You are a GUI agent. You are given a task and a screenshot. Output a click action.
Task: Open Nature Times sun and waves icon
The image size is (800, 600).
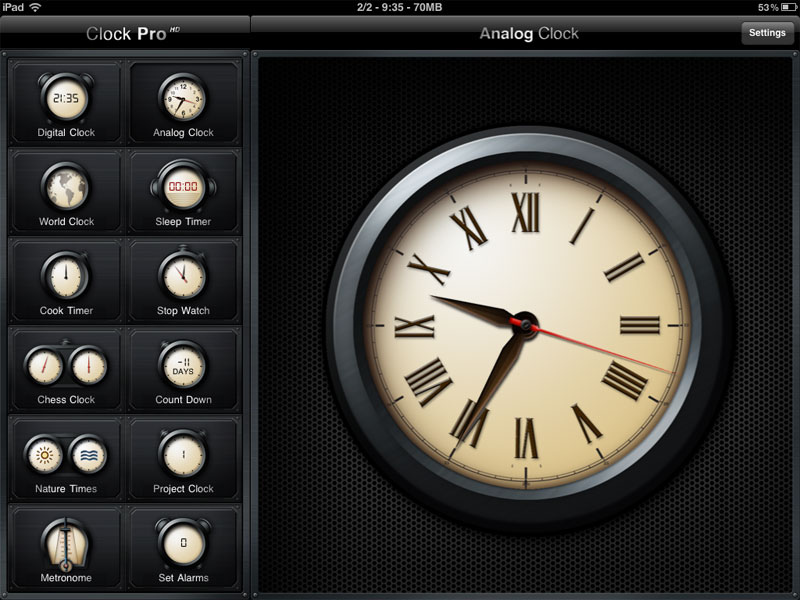click(66, 455)
